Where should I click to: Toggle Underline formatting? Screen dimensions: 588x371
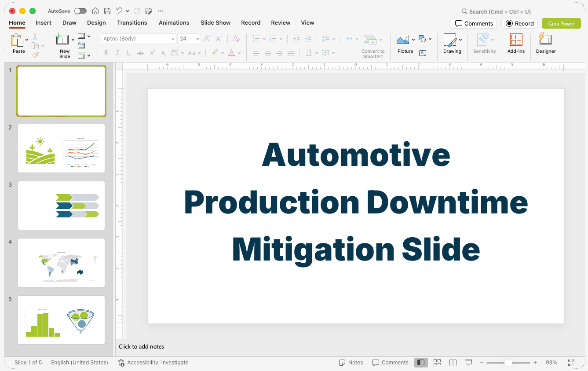pos(128,53)
